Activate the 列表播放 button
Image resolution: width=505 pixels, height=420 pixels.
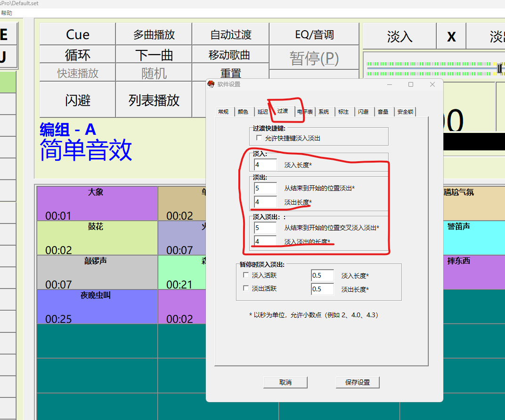[x=154, y=100]
